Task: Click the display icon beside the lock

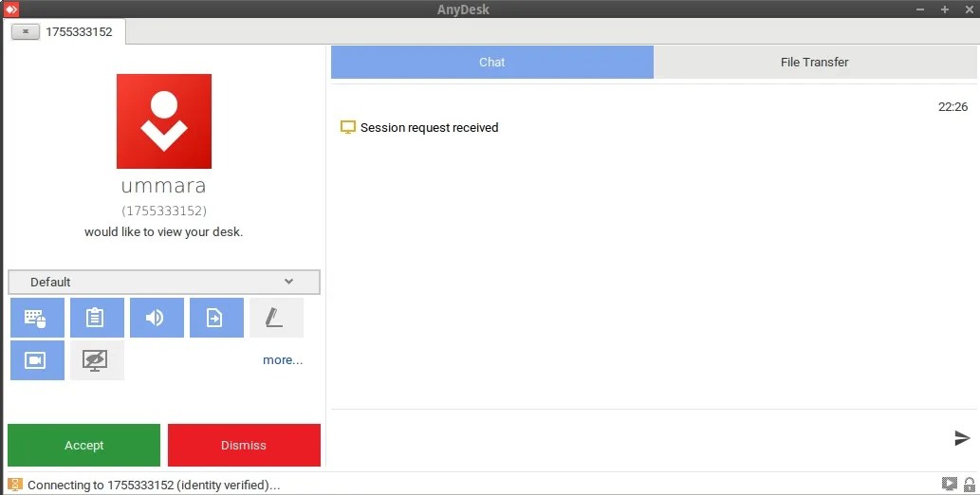Action: point(950,484)
